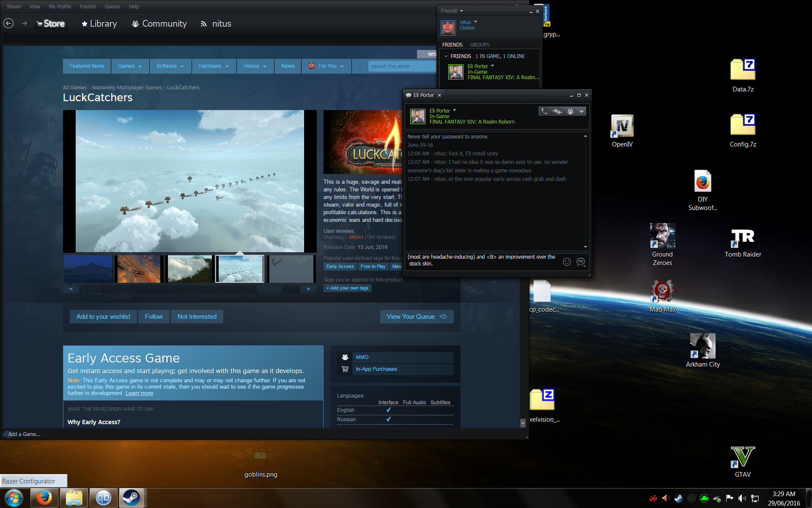Open the View menu
Image resolution: width=812 pixels, height=508 pixels.
[35, 6]
